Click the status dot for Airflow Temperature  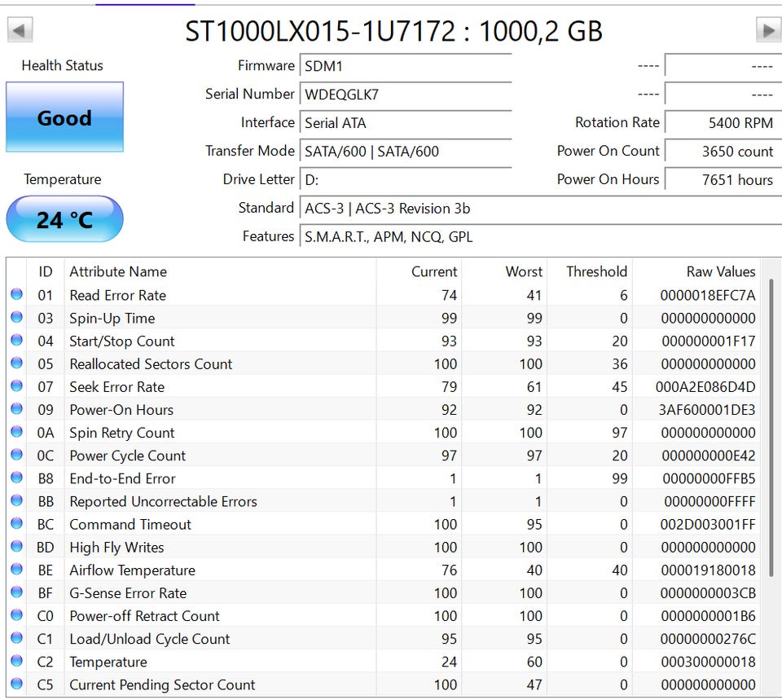coord(16,570)
